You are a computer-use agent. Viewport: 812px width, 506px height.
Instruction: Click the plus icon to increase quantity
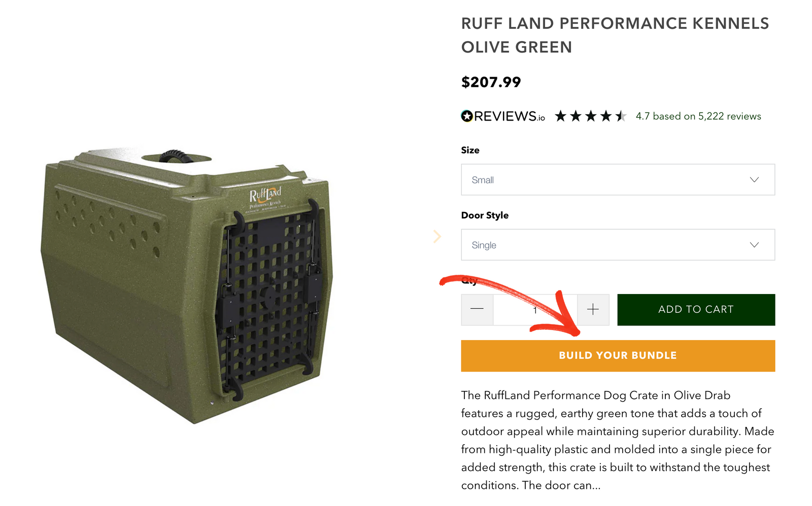point(592,309)
